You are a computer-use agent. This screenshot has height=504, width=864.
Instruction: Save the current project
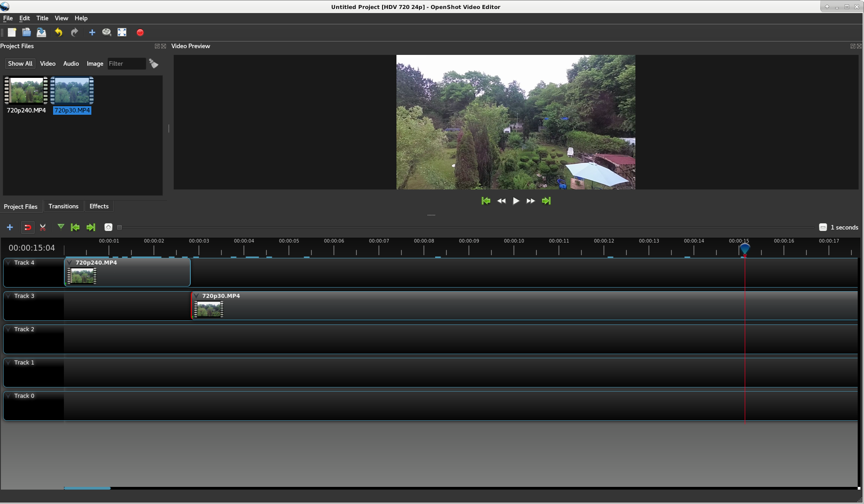tap(41, 32)
